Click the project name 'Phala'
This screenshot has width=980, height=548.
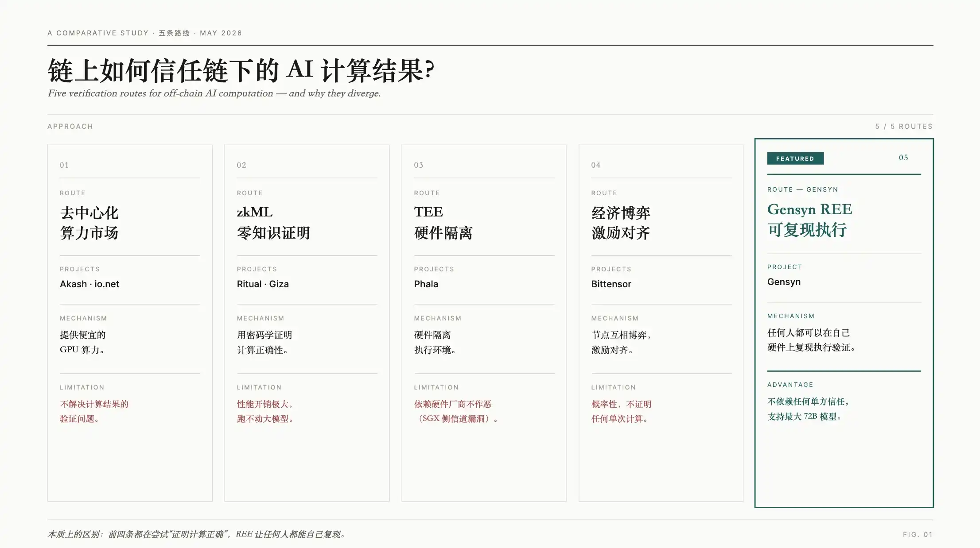426,284
